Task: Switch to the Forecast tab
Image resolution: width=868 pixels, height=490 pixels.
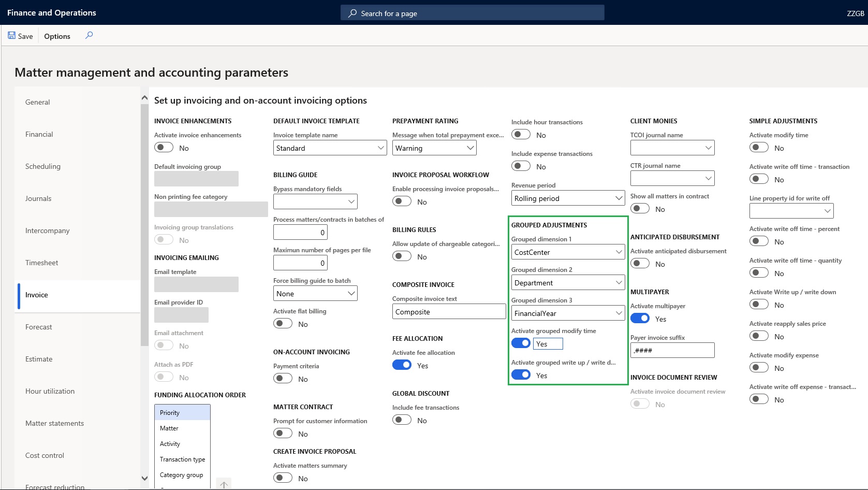Action: 78,327
